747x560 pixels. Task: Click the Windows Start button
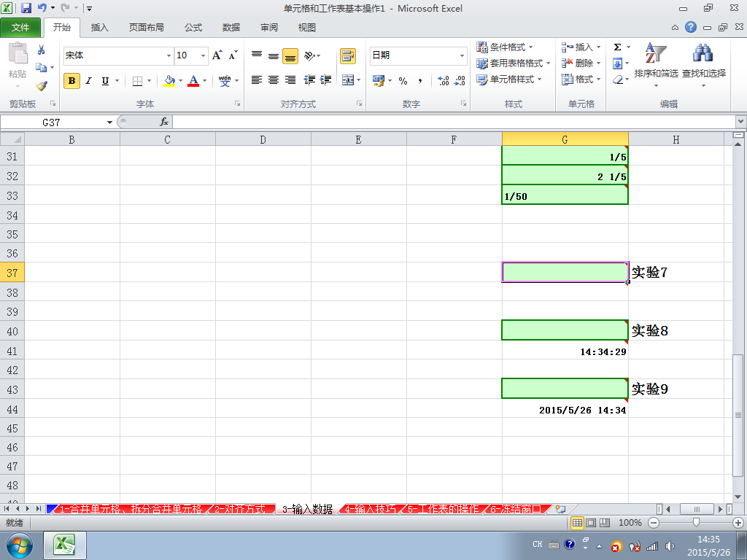(x=19, y=545)
